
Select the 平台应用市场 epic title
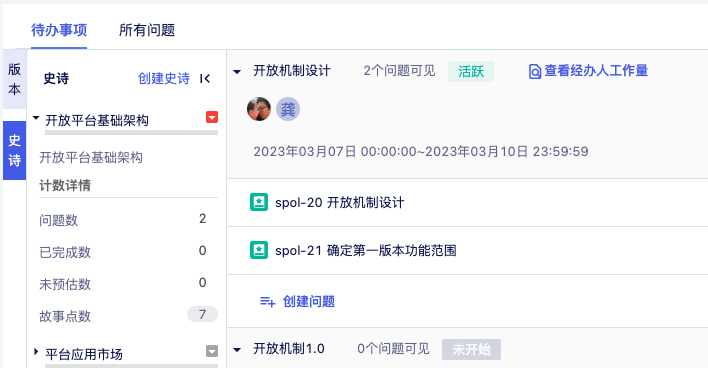pyautogui.click(x=84, y=354)
